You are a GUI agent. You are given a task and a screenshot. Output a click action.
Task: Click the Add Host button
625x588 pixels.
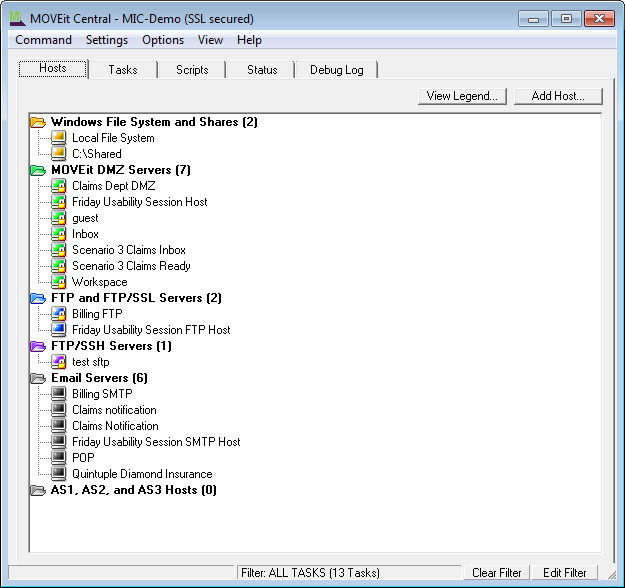coord(558,96)
